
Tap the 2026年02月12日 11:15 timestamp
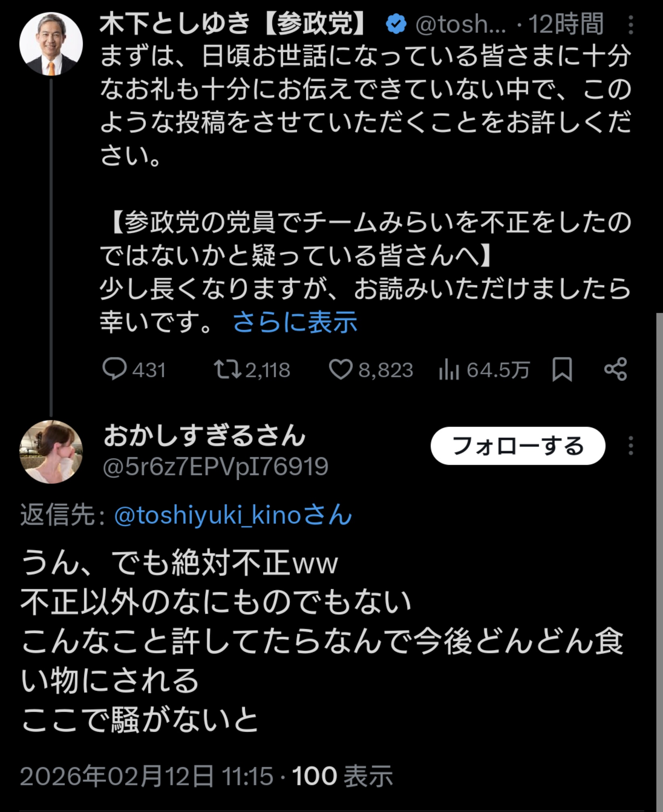147,775
